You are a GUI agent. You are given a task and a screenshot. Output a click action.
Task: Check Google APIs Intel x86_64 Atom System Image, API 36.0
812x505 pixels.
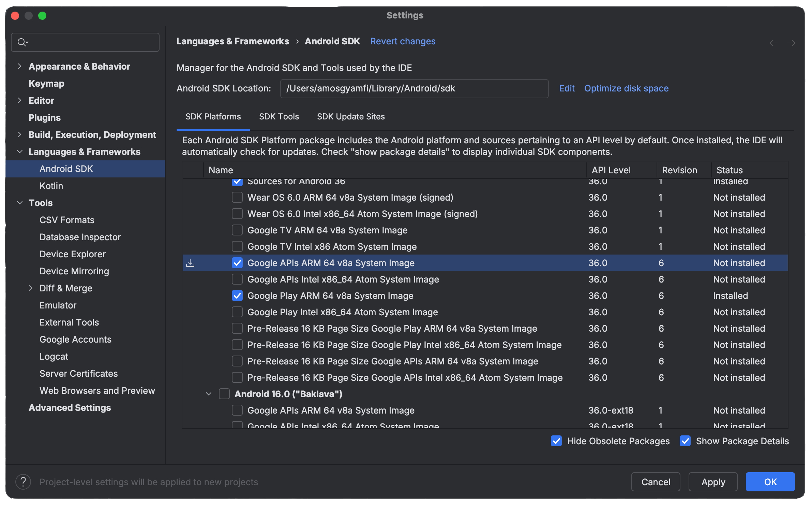(x=237, y=279)
